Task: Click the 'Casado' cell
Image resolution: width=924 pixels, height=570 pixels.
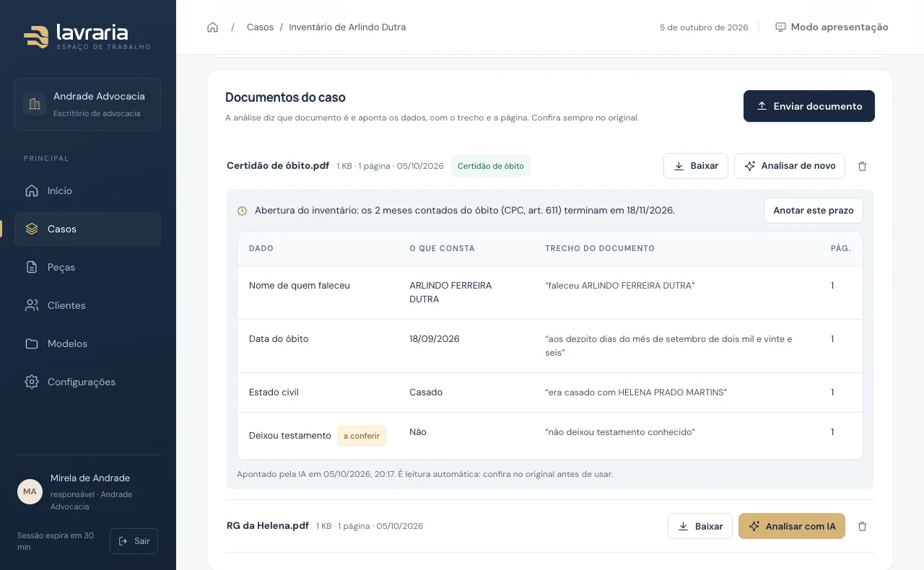Action: point(426,393)
